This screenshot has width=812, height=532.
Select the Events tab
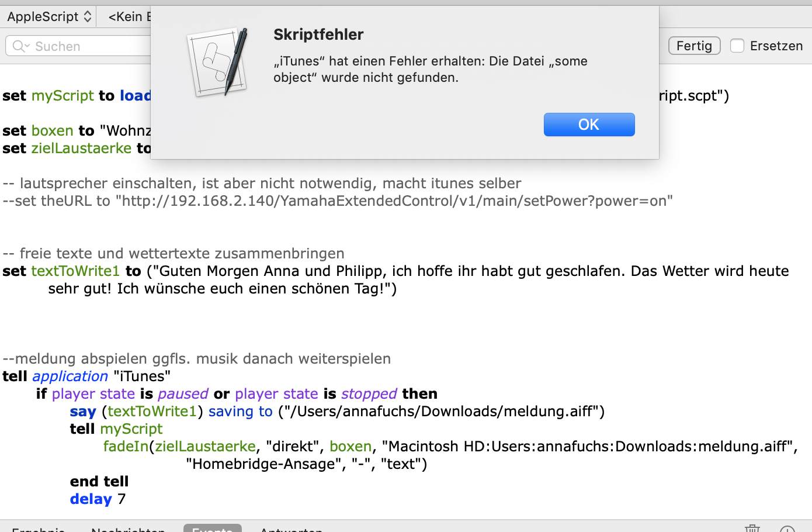212,528
